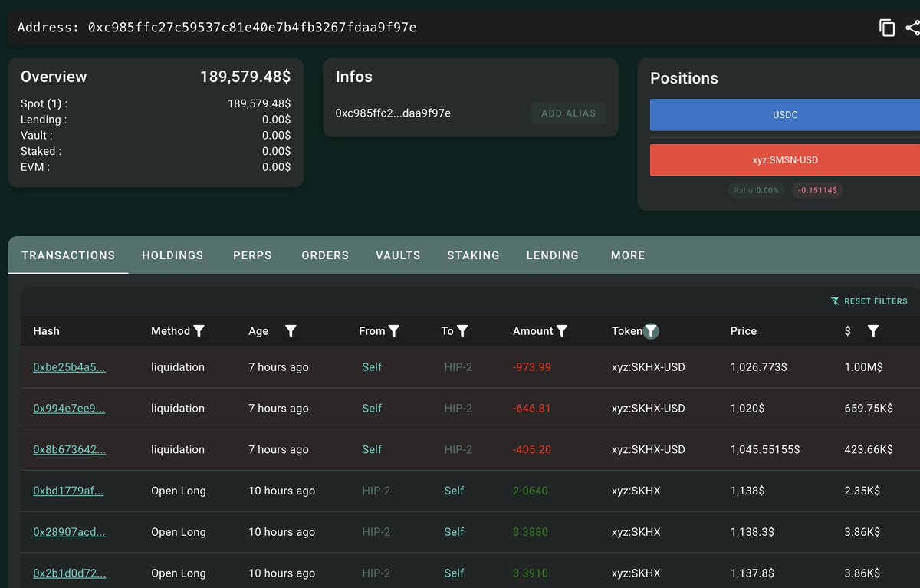Copy the wallet address with copy icon
The image size is (920, 588).
pyautogui.click(x=887, y=28)
